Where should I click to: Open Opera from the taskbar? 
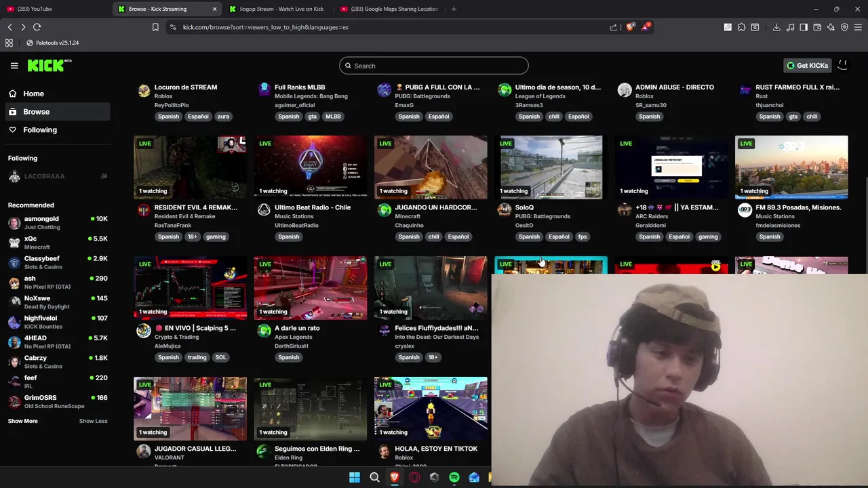[x=414, y=477]
